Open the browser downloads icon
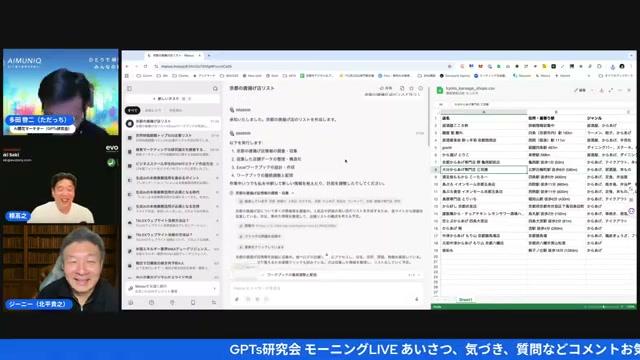The height and width of the screenshot is (360, 640). 613,66
